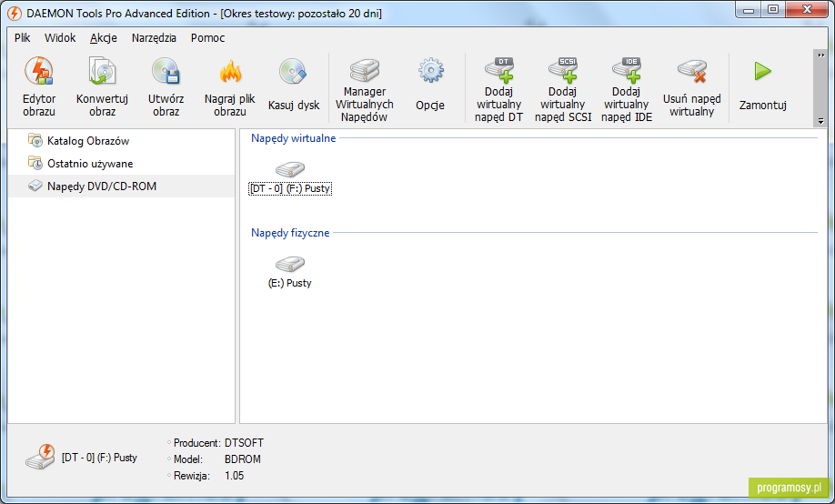
Task: Close the DAEMON Tools window
Action: pos(806,10)
